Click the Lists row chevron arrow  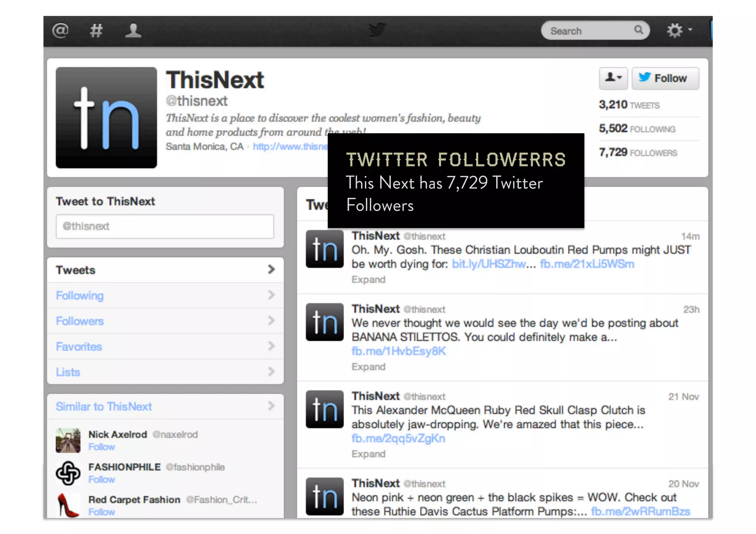click(271, 371)
